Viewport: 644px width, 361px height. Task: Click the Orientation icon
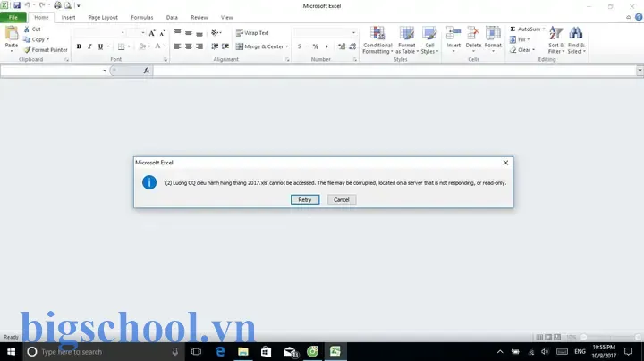click(x=215, y=33)
